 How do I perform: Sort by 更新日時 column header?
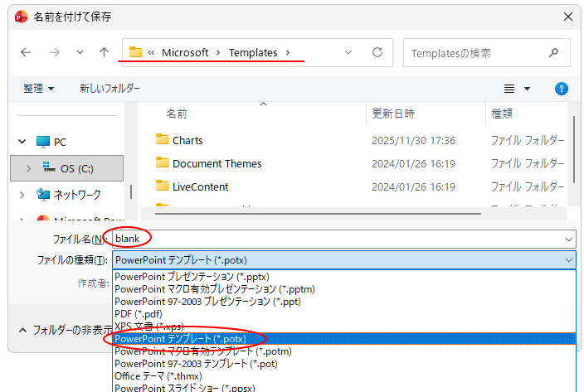393,113
